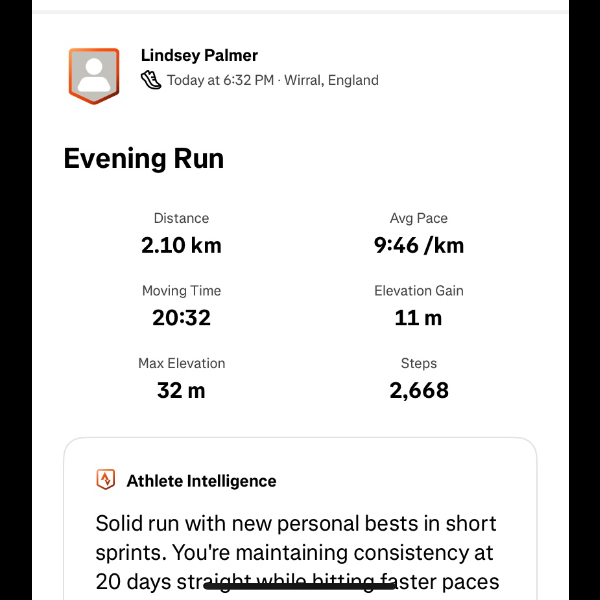The width and height of the screenshot is (600, 600).
Task: Tap the 11 m elevation gain value
Action: 419,318
